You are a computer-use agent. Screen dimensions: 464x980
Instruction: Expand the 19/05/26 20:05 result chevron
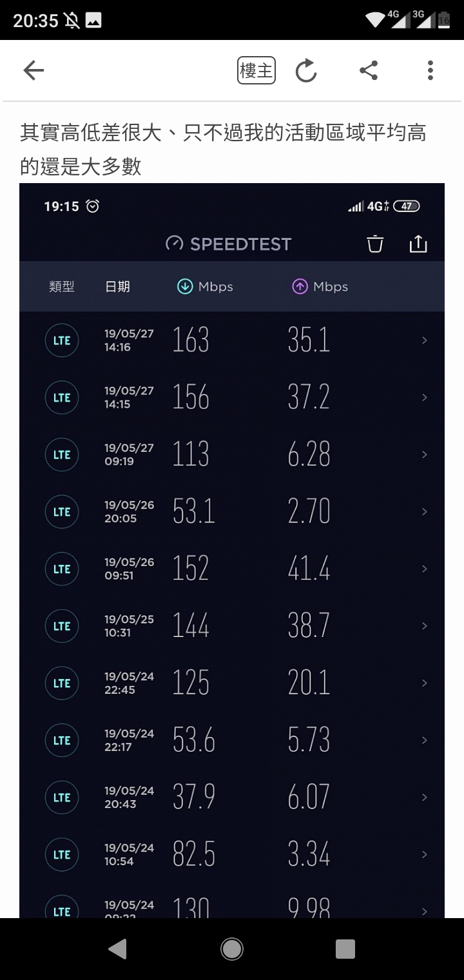424,512
